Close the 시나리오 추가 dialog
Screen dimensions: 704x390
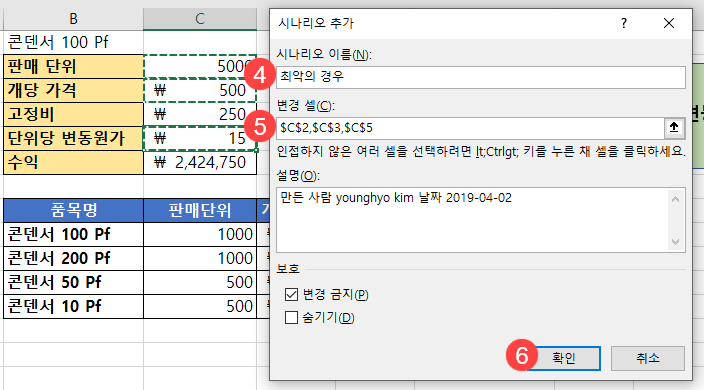pos(669,23)
